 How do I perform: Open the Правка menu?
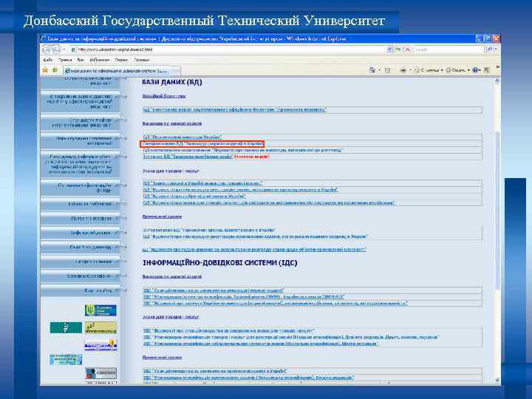(65, 60)
